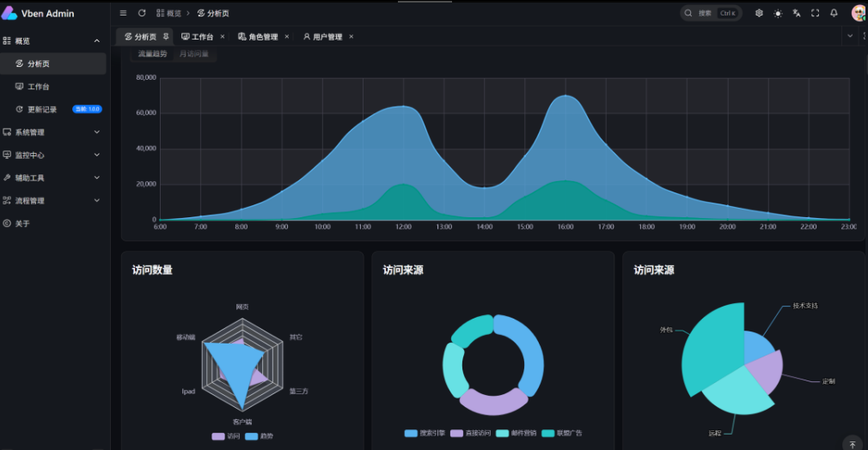Viewport: 868px width, 450px height.
Task: Switch to the 月访问量 chart tab
Action: (x=193, y=54)
